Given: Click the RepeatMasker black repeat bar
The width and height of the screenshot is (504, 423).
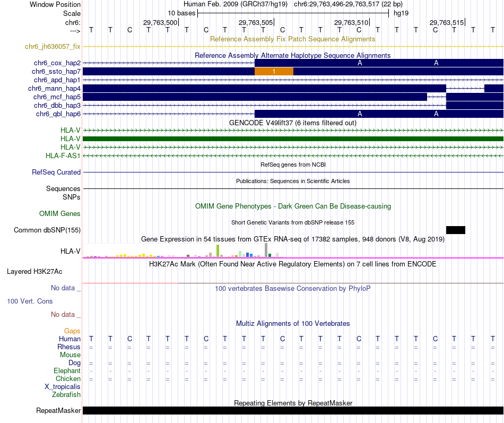Looking at the screenshot, I should (x=293, y=410).
